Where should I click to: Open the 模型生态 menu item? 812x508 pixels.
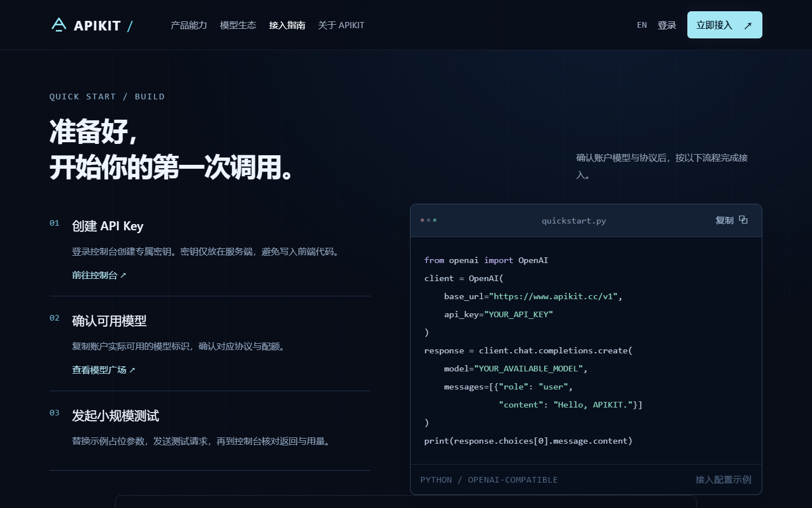238,25
